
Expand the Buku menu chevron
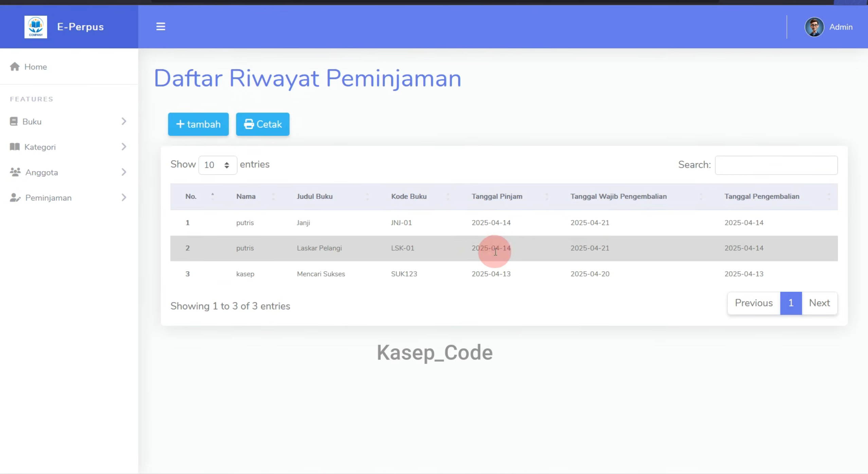124,121
